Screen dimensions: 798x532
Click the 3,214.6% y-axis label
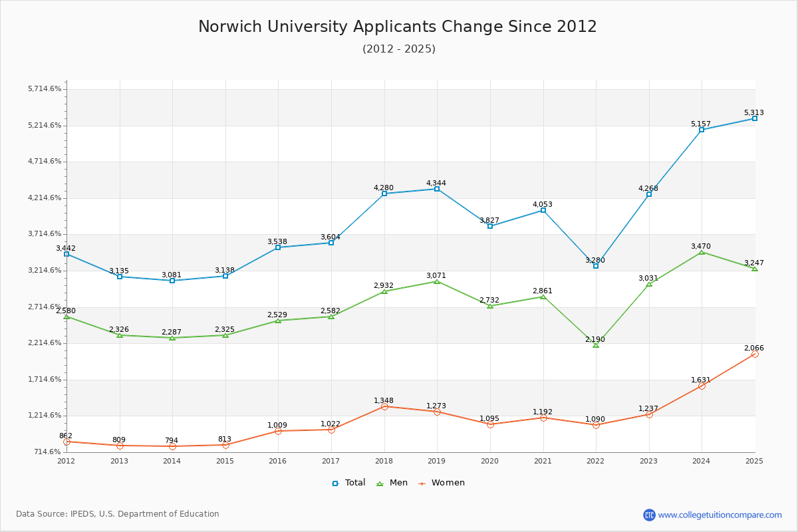[45, 271]
